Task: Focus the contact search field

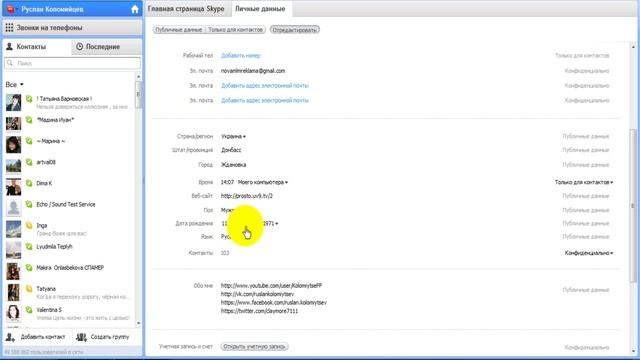Action: [73, 63]
